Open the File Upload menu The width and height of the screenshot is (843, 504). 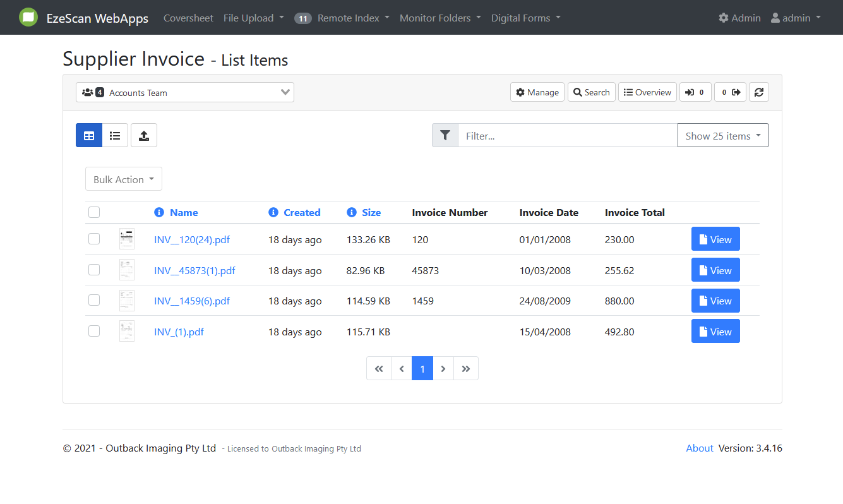[x=253, y=18]
